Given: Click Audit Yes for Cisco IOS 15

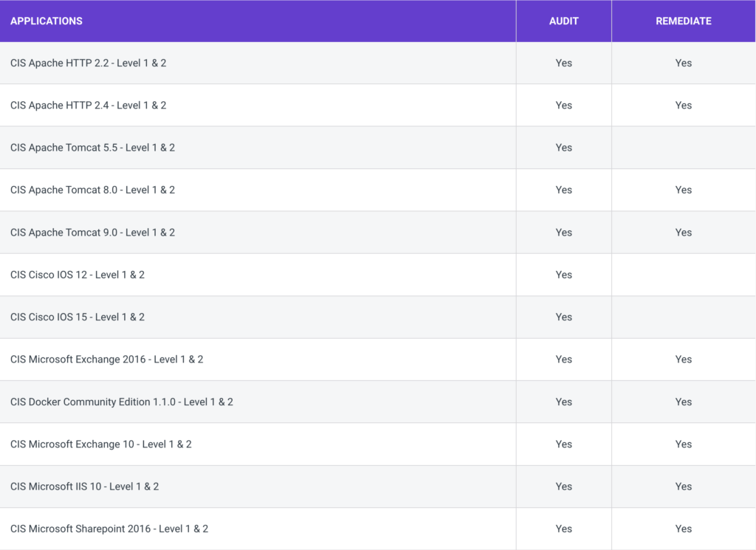Looking at the screenshot, I should (563, 317).
